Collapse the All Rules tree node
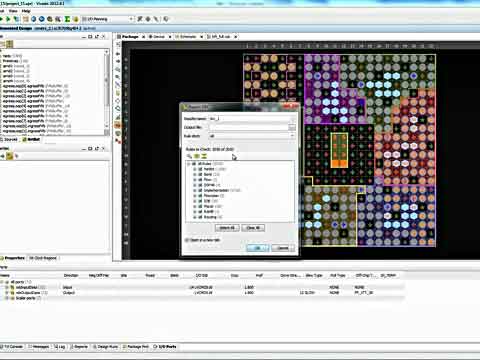This screenshot has width=480, height=360. [189, 164]
